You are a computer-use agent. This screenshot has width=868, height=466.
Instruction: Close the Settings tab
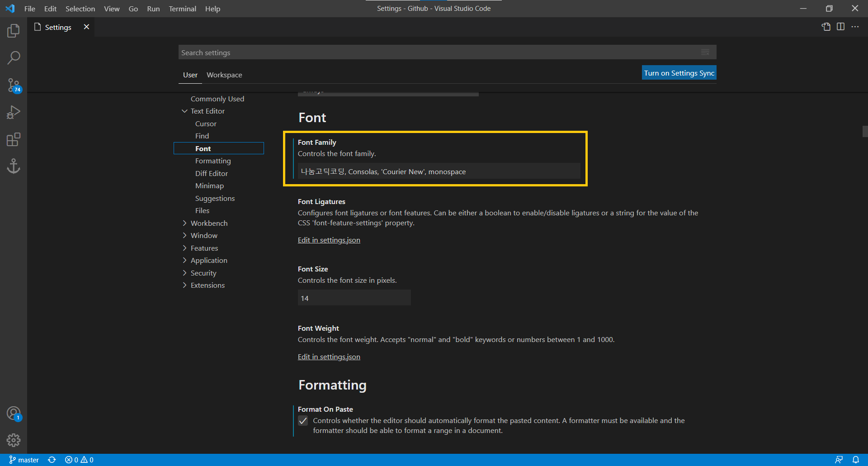[x=86, y=27]
